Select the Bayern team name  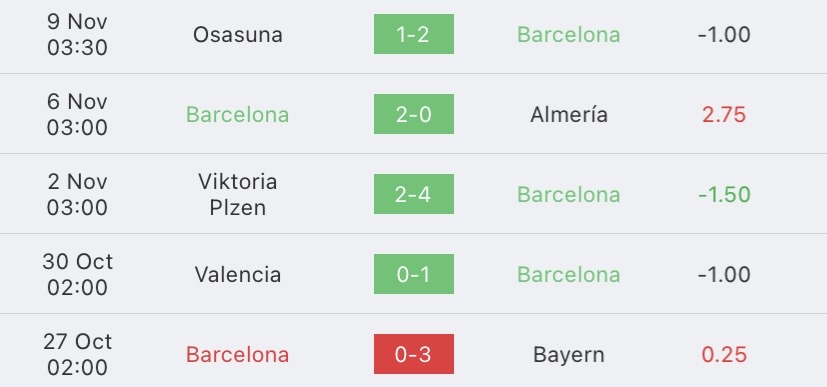tap(569, 355)
